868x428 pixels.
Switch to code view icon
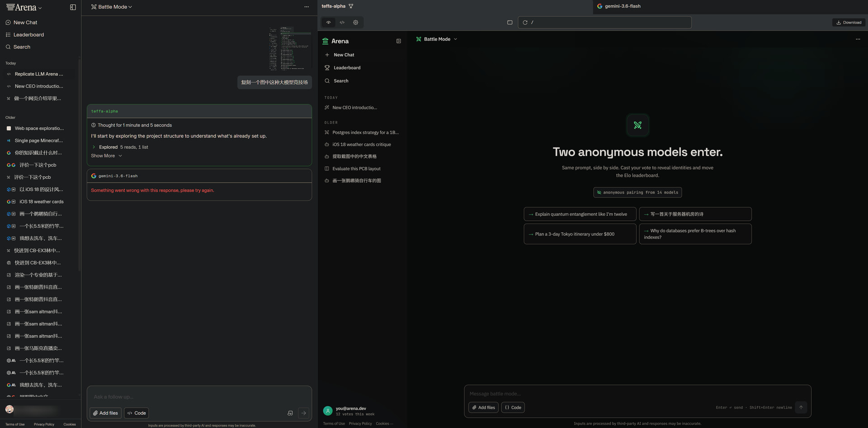(342, 22)
